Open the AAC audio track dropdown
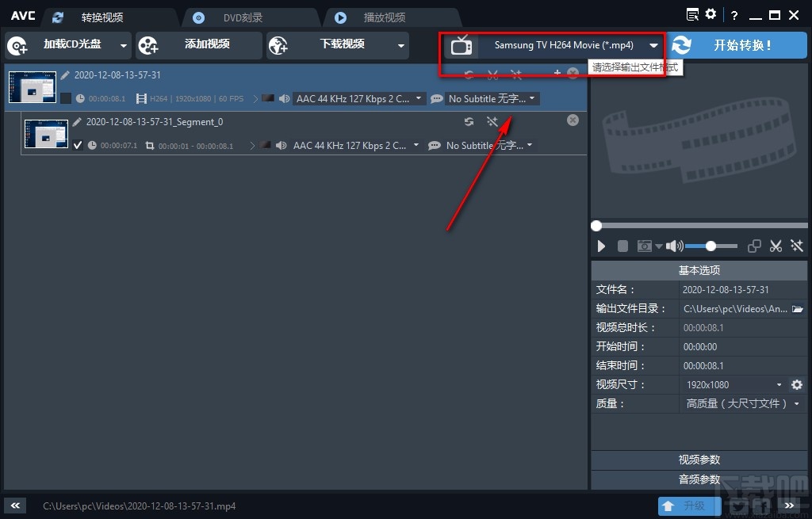812x519 pixels. (x=358, y=98)
